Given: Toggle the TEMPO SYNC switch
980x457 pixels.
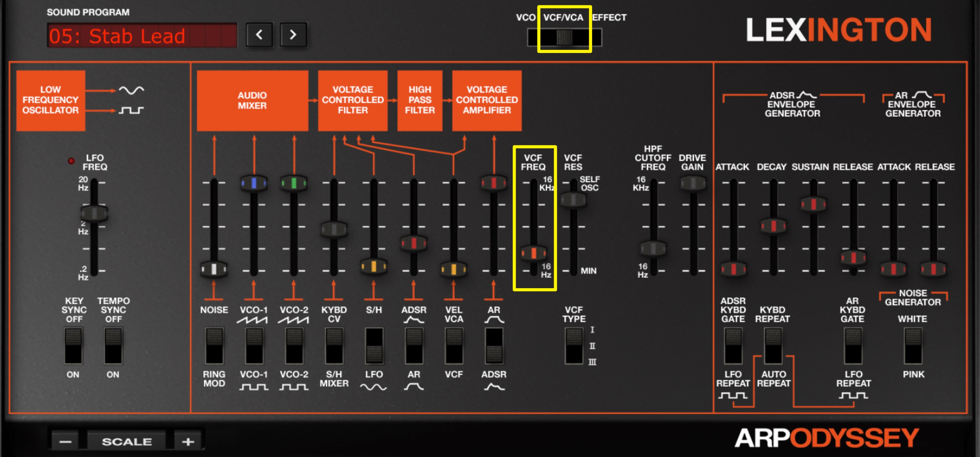Looking at the screenshot, I should tap(113, 346).
